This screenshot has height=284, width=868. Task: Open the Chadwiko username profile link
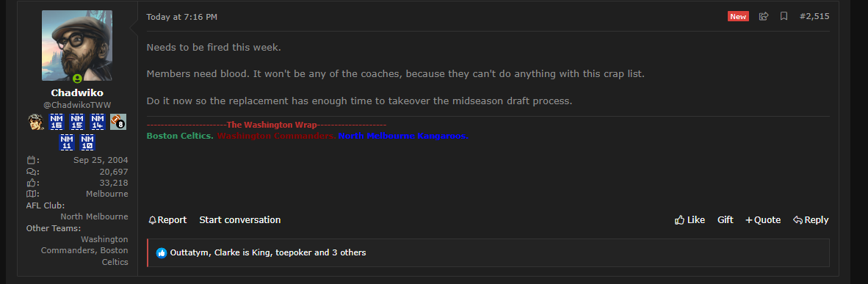(77, 92)
